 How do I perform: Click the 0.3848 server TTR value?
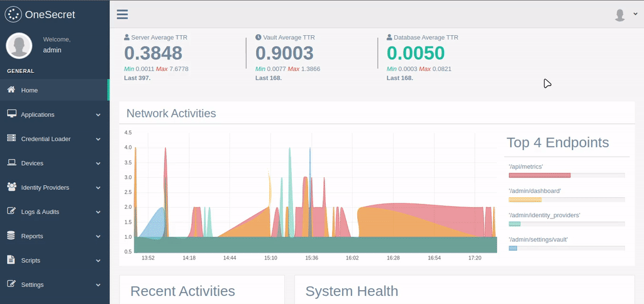[x=153, y=53]
